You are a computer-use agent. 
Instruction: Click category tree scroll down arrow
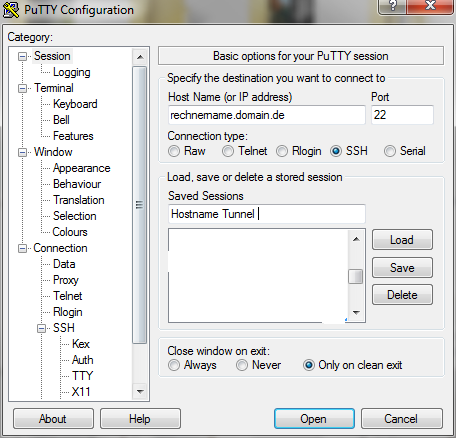pyautogui.click(x=140, y=391)
